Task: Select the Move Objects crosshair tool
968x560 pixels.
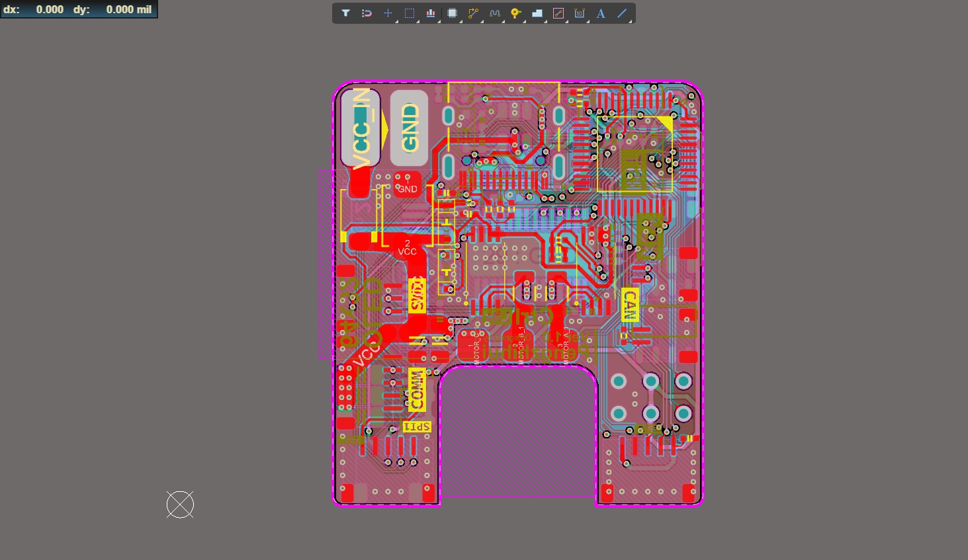Action: (388, 13)
